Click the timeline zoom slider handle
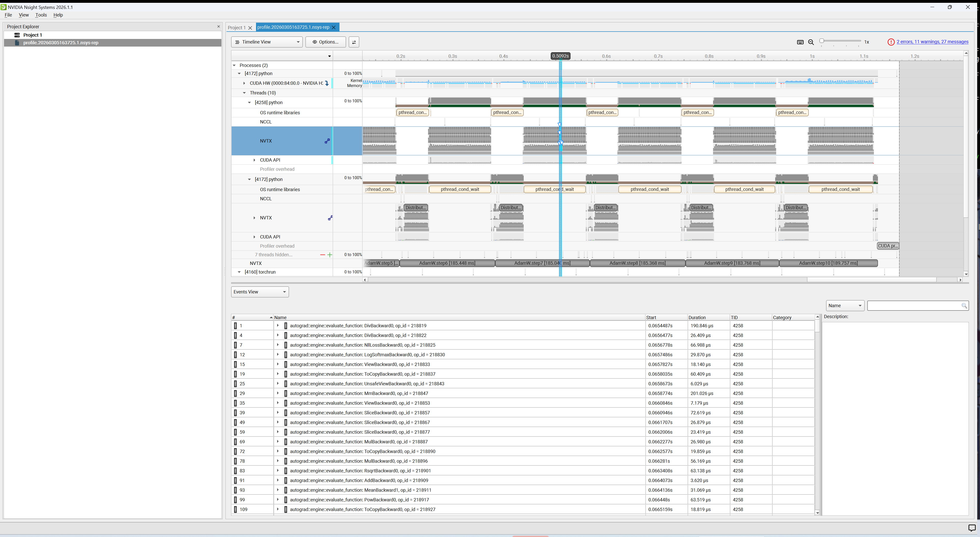 (822, 41)
